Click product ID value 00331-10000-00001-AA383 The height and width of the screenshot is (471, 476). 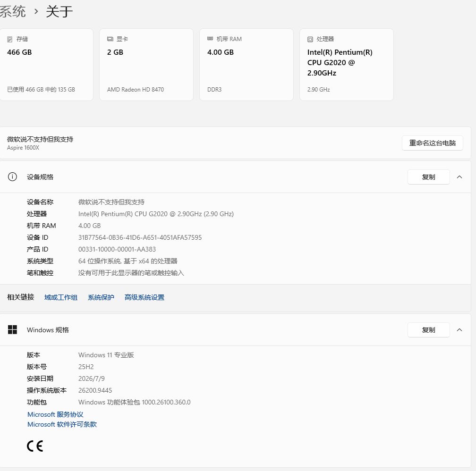(117, 249)
